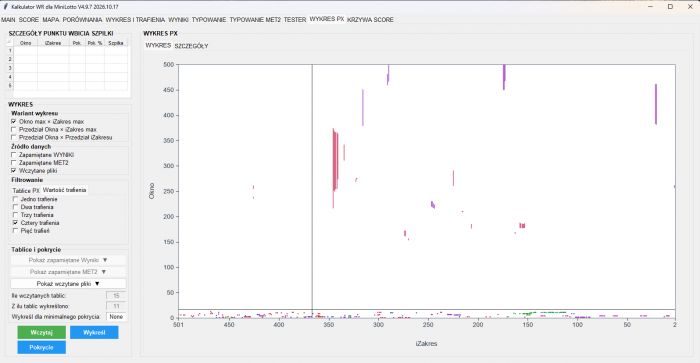Click the Szpilka column header
Image resolution: width=700 pixels, height=363 pixels.
pos(116,43)
